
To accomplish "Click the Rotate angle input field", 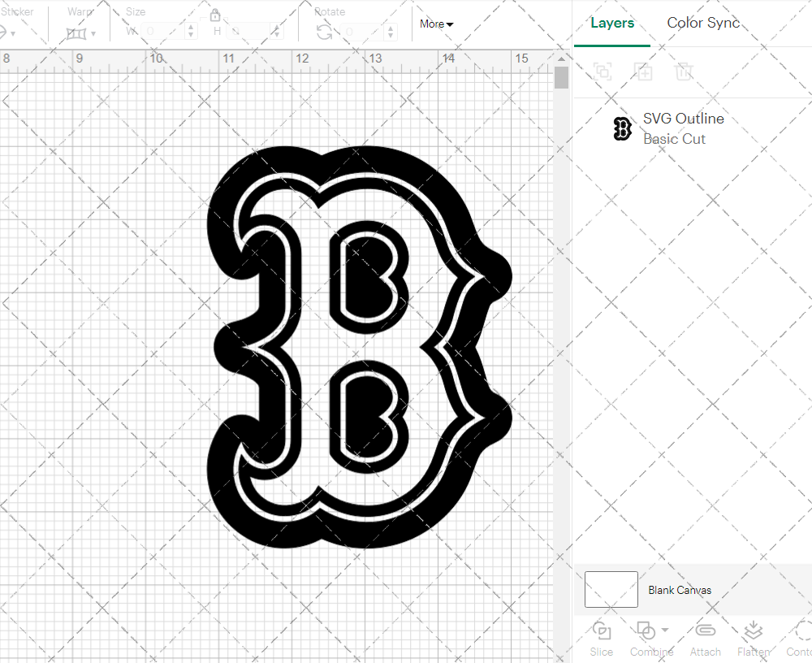I will [365, 32].
